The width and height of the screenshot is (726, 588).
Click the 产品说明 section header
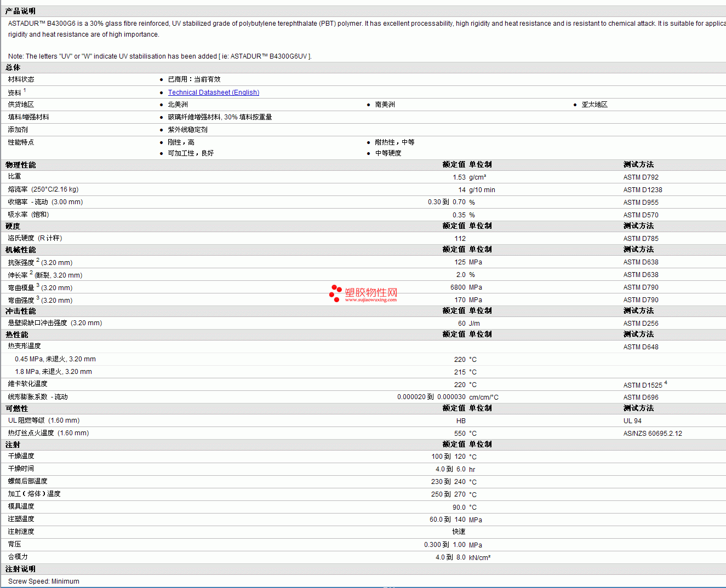click(21, 11)
